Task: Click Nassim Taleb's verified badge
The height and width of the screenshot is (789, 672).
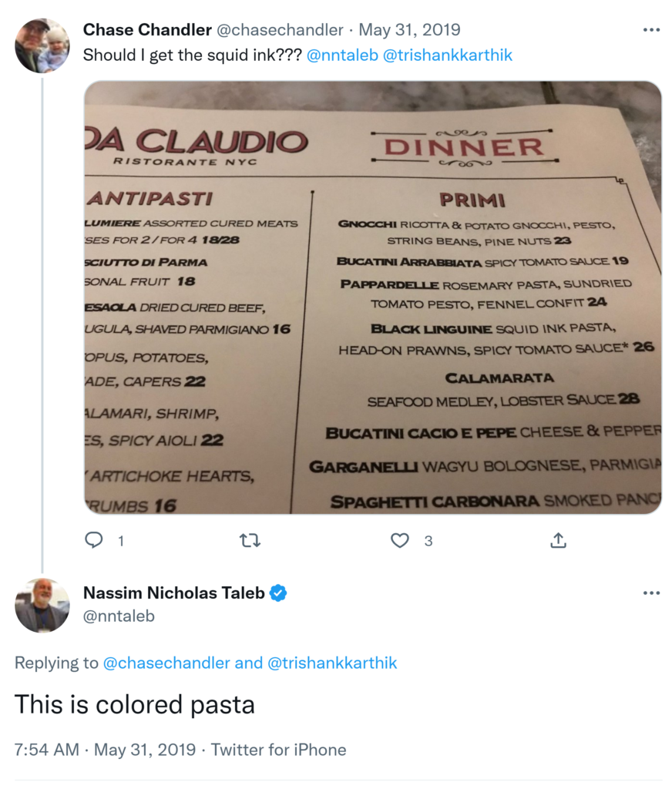Action: pos(278,593)
